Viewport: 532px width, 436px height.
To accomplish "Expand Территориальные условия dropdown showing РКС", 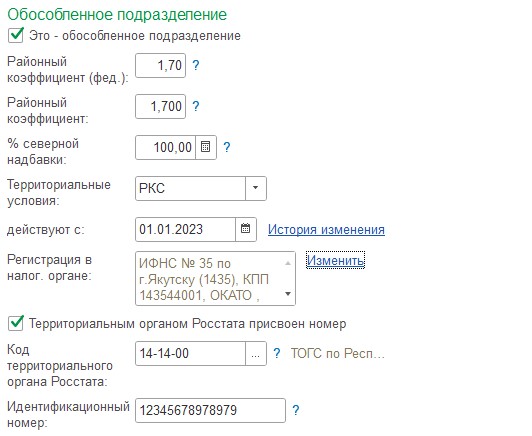I will point(255,188).
